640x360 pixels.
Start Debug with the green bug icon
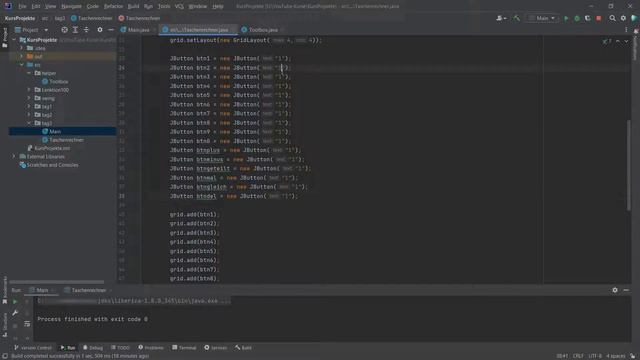(x=577, y=18)
